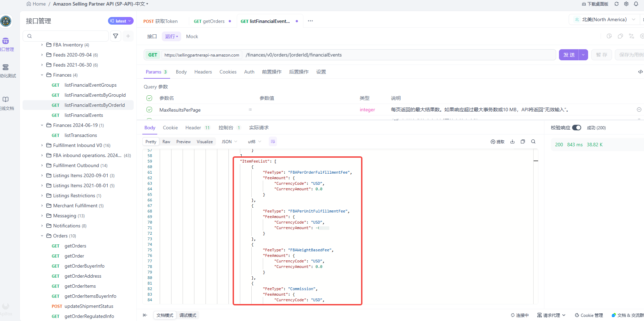This screenshot has width=644, height=321.
Task: Uncheck the MaxResultsPerPage parameter
Action: pos(149,110)
